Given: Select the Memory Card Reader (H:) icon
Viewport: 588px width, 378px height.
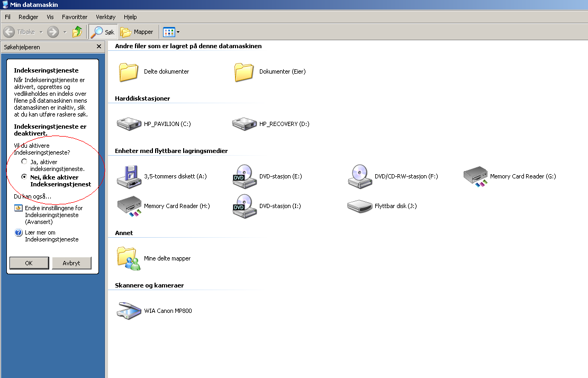Looking at the screenshot, I should (129, 206).
